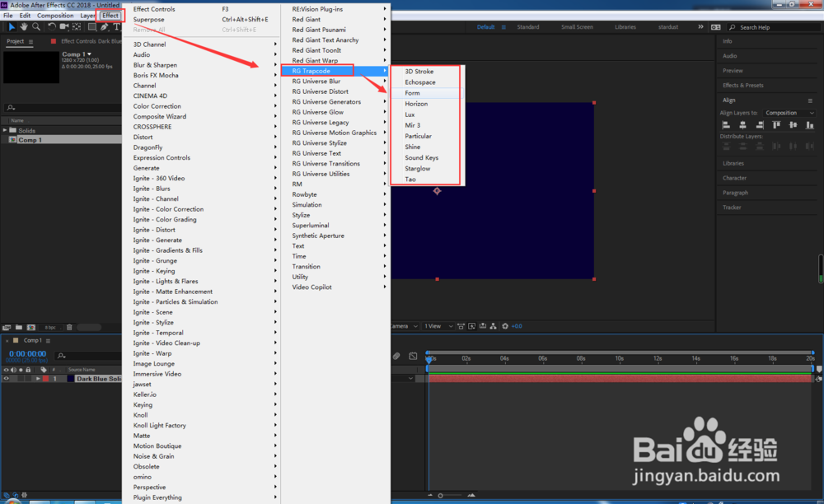Toggle the Motion Blur switch in timeline
Screen dimensions: 824x504
pyautogui.click(x=396, y=356)
